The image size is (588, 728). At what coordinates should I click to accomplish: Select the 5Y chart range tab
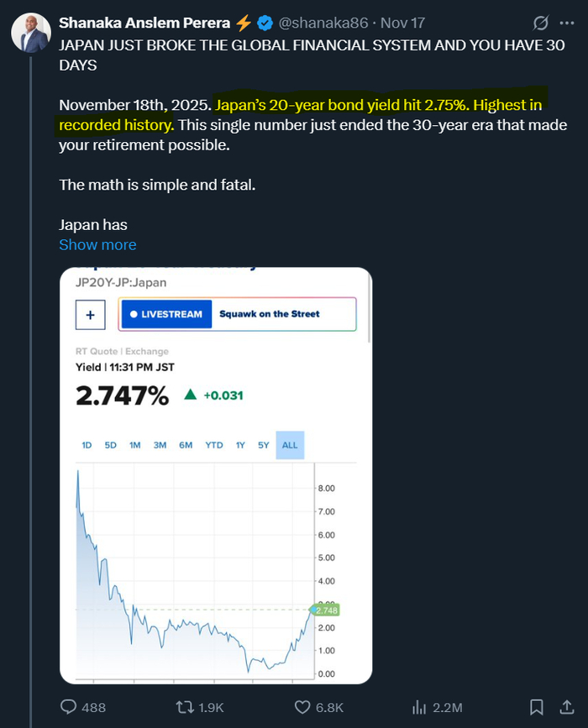(x=264, y=445)
